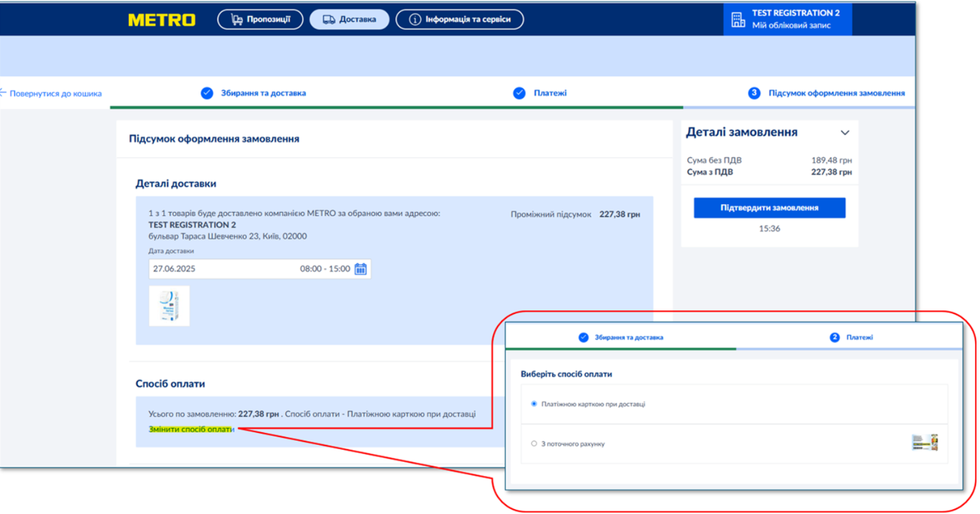Click the Виберіть спосіб оплати heading
The width and height of the screenshot is (980, 514).
coord(566,374)
